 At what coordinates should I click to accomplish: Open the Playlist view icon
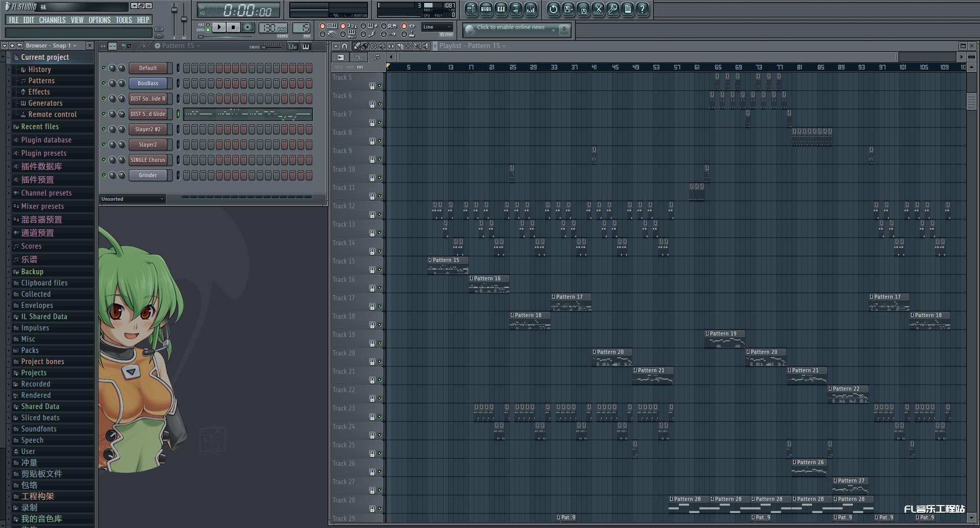click(x=471, y=9)
